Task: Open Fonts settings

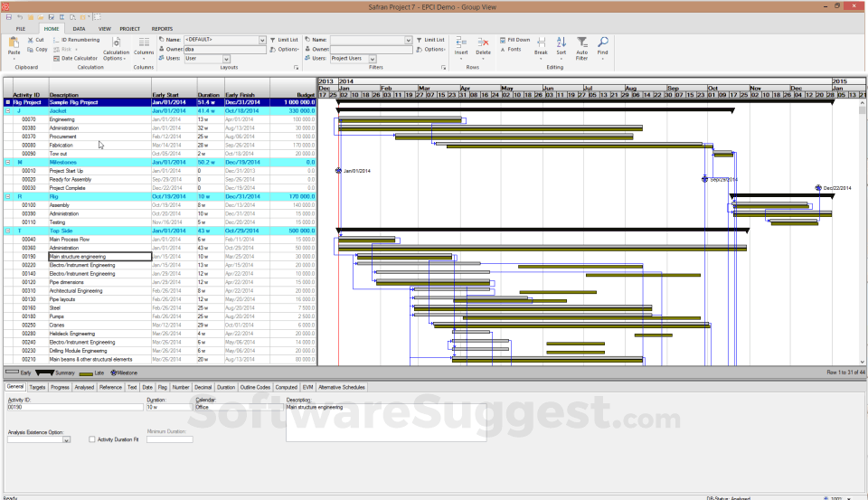Action: click(510, 50)
